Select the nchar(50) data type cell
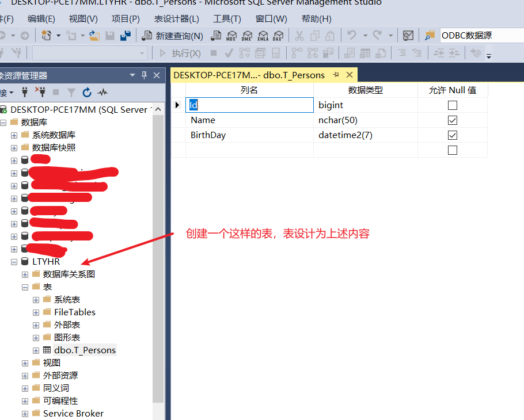Viewport: 524px width, 420px height. click(x=365, y=120)
